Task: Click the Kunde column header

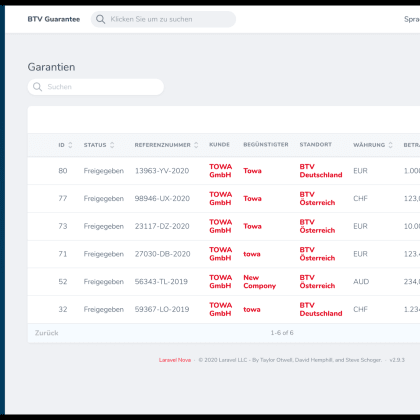Action: pos(219,145)
